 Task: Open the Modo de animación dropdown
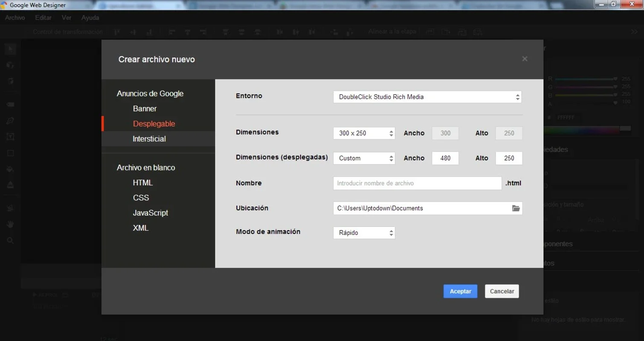pyautogui.click(x=364, y=233)
